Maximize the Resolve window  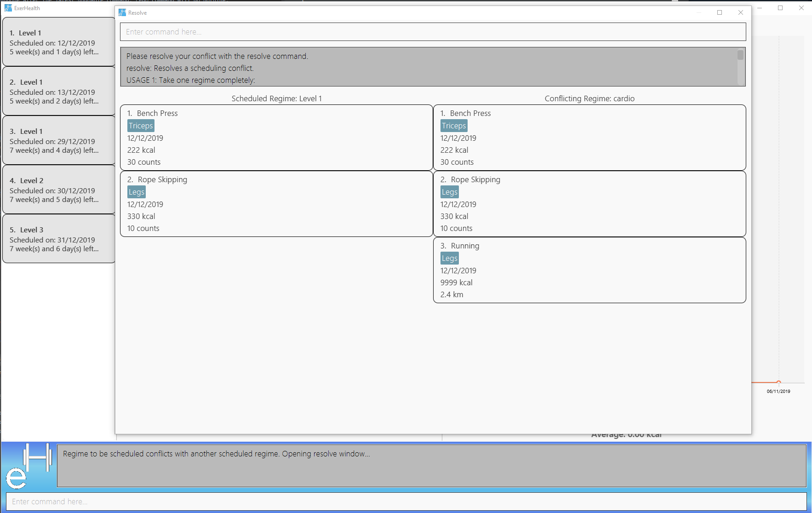click(720, 12)
